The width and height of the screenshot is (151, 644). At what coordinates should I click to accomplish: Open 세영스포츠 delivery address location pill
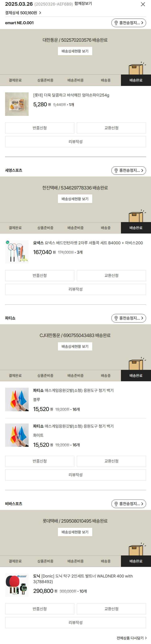click(128, 170)
